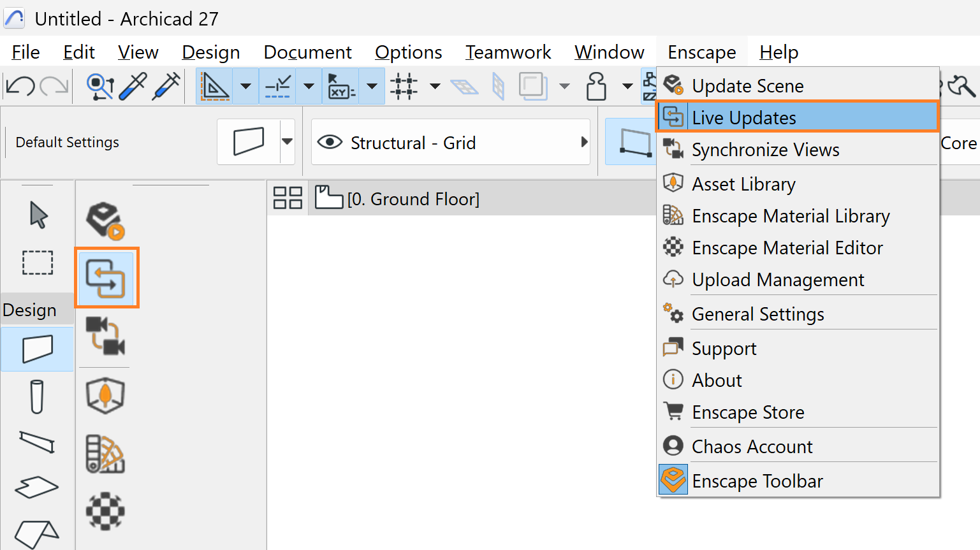Click the horizontal editing plane grid icon

(464, 86)
